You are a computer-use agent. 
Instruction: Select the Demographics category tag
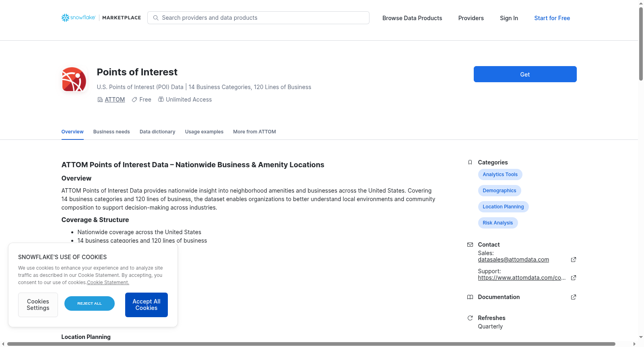[x=499, y=191]
